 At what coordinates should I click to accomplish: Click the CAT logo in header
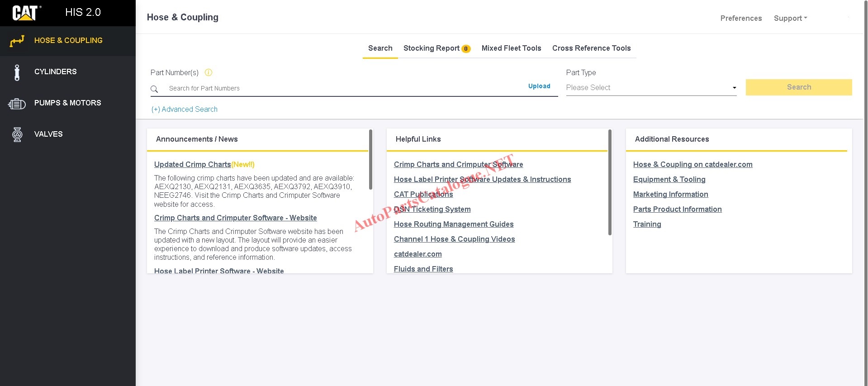[26, 13]
